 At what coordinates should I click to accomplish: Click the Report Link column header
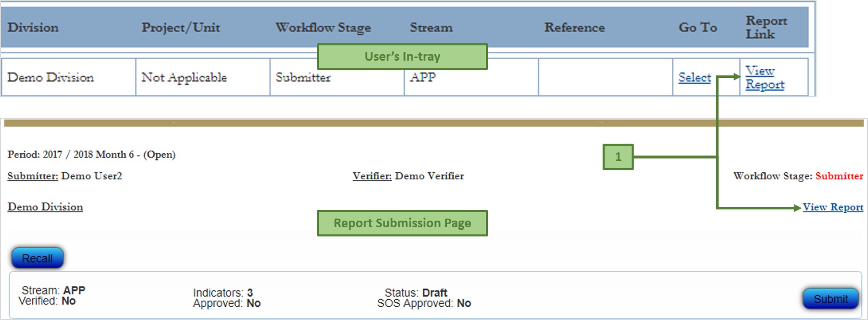point(766,28)
